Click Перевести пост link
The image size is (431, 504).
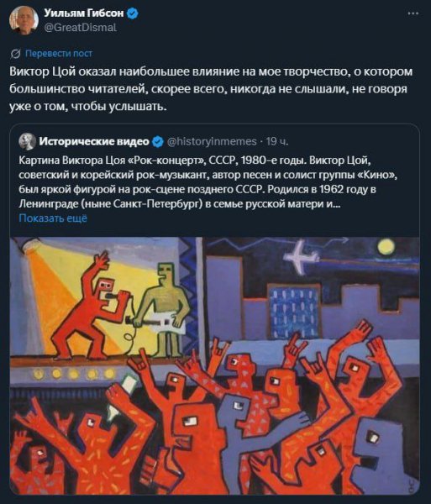(x=59, y=54)
